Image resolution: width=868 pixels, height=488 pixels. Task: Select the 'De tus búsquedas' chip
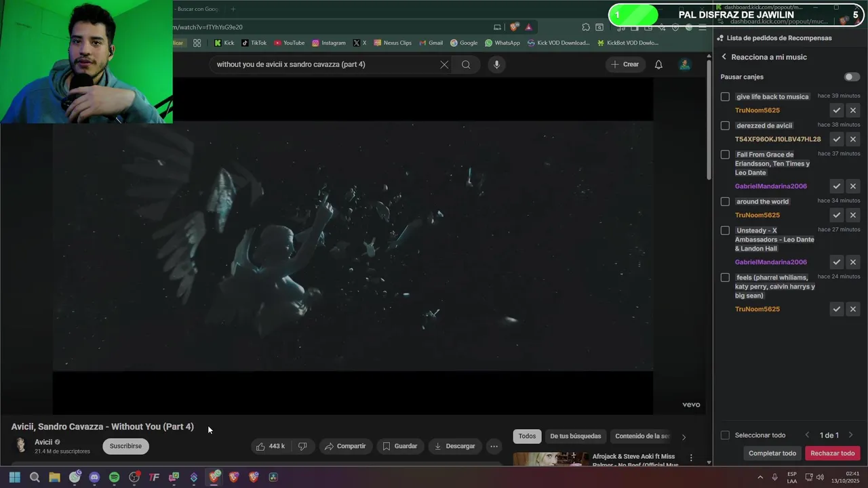pos(575,436)
